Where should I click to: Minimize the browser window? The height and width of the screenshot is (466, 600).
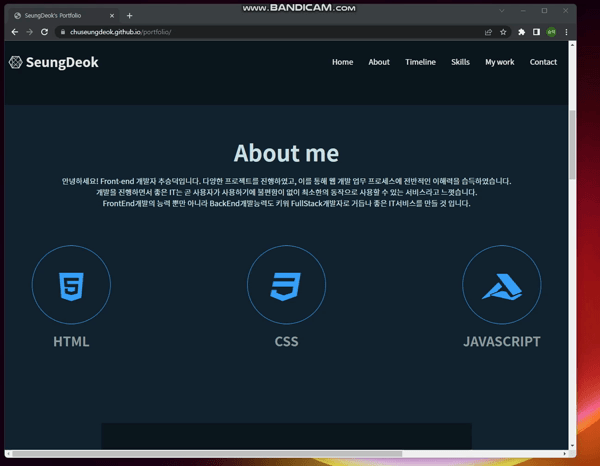point(523,11)
